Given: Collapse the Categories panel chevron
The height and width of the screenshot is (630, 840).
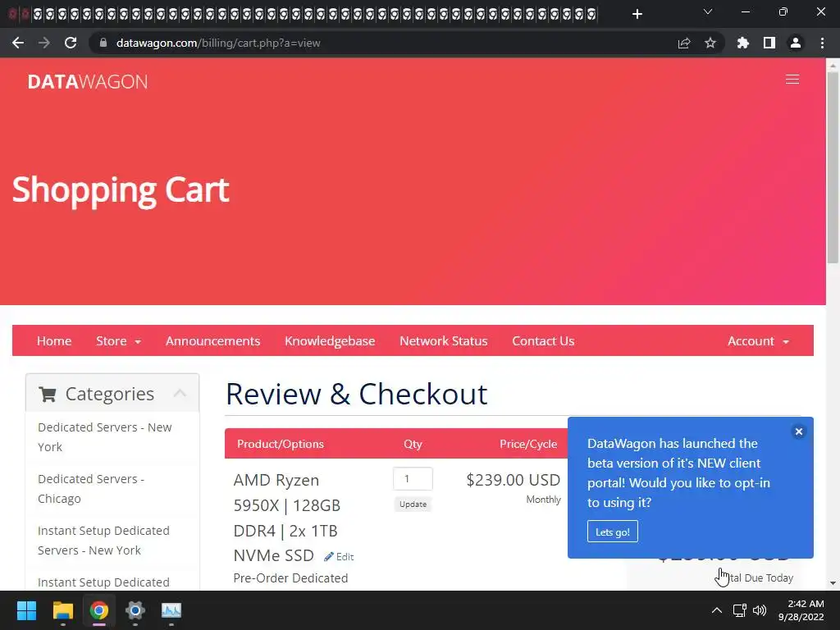Looking at the screenshot, I should coord(180,393).
